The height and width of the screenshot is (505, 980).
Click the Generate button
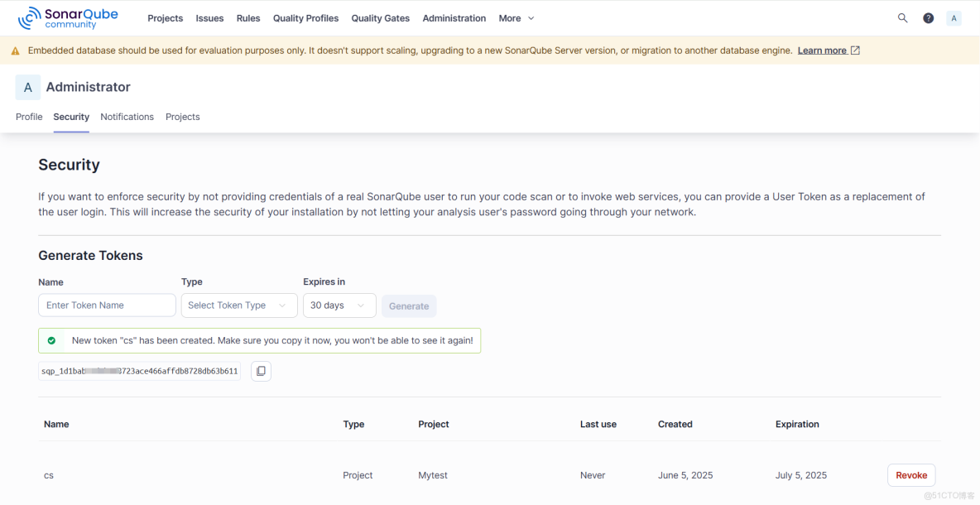coord(408,305)
